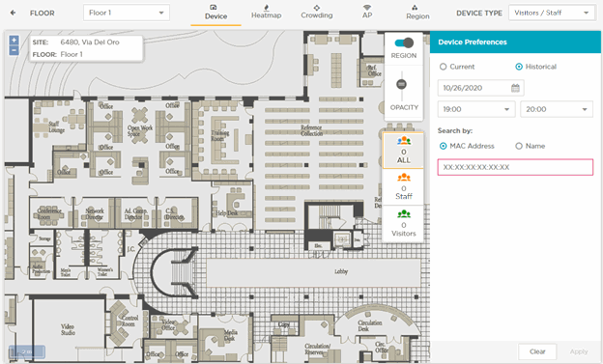Image resolution: width=603 pixels, height=364 pixels.
Task: Click the AP wifi icon
Action: 367,8
